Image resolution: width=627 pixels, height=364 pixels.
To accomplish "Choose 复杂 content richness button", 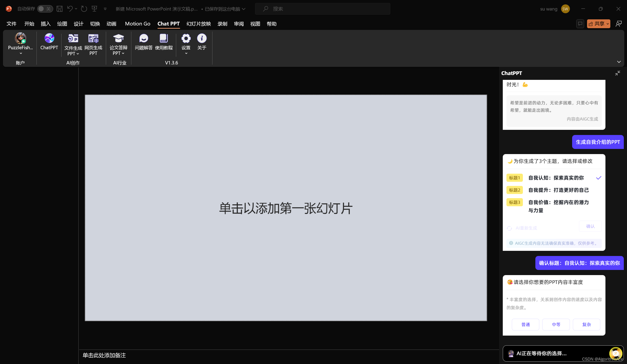I will tap(586, 325).
